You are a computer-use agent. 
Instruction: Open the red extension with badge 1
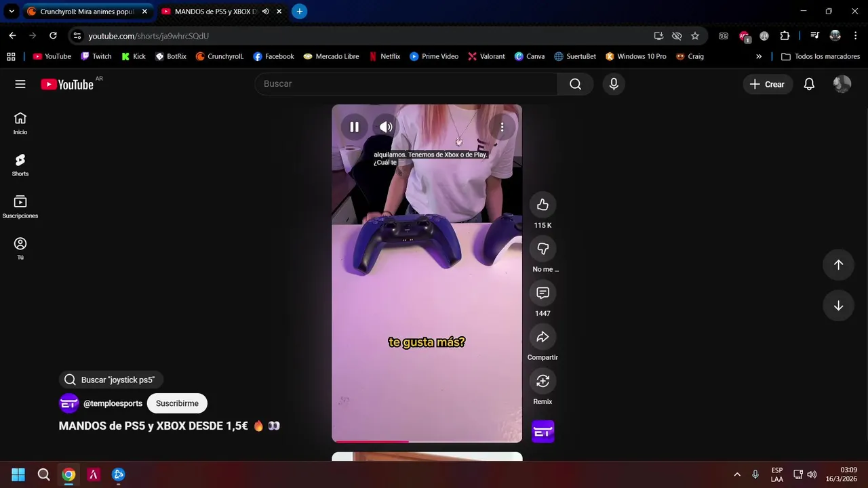(x=745, y=37)
